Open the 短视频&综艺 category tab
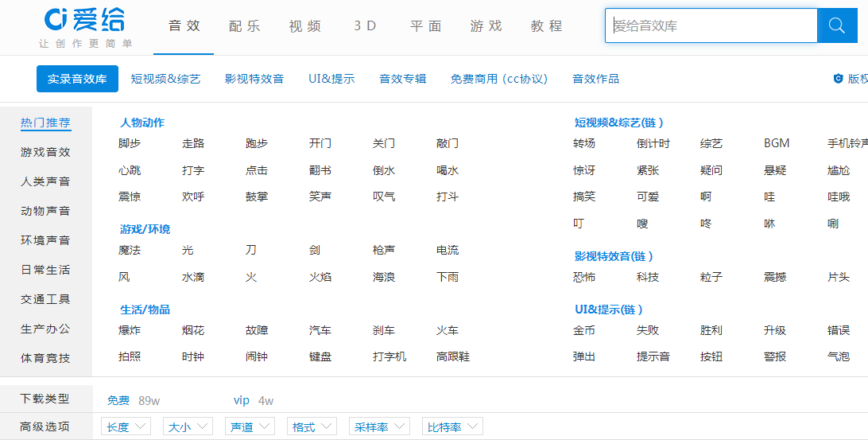The height and width of the screenshot is (440, 868). click(165, 79)
